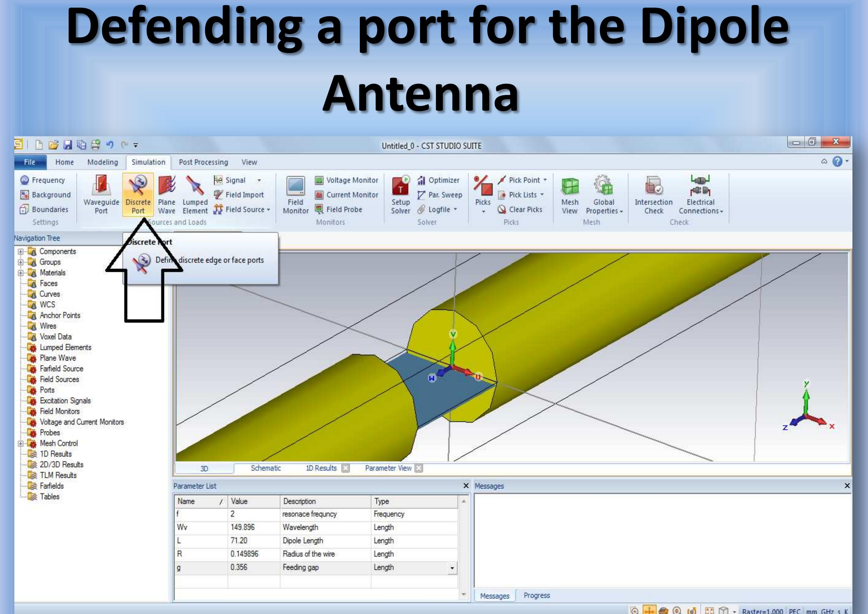This screenshot has height=614, width=868.
Task: Run the Intersection Check
Action: (653, 195)
